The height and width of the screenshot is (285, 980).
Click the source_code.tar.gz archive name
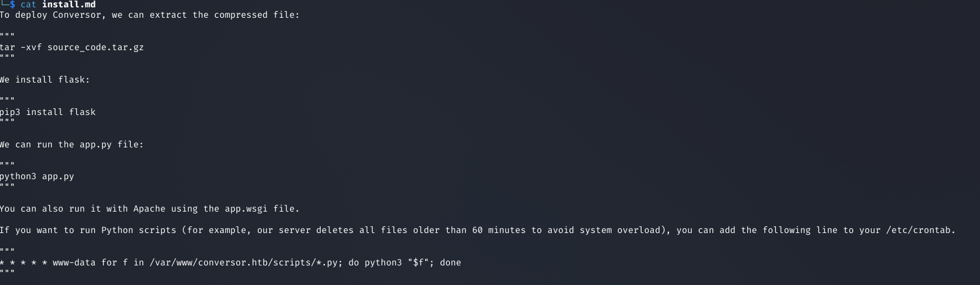click(95, 47)
